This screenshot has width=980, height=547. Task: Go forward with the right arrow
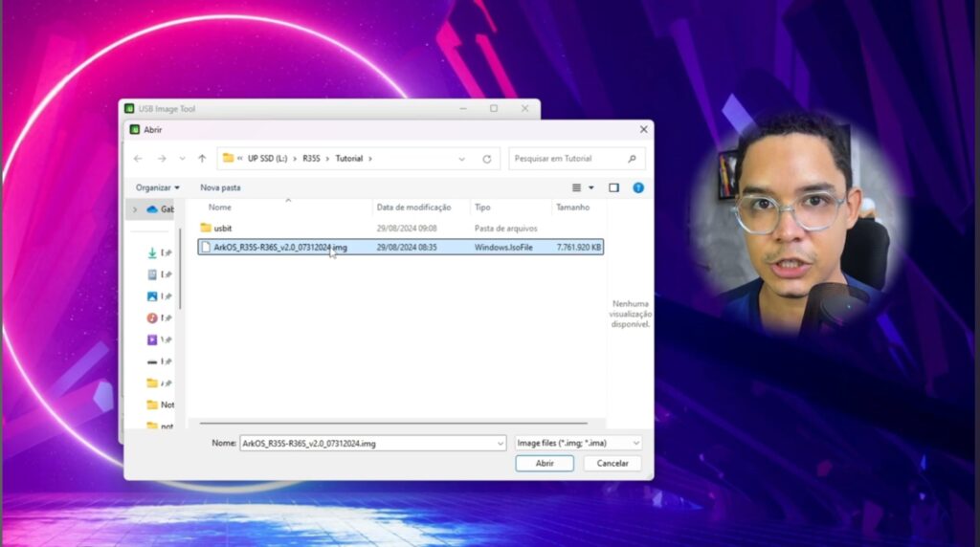click(162, 159)
